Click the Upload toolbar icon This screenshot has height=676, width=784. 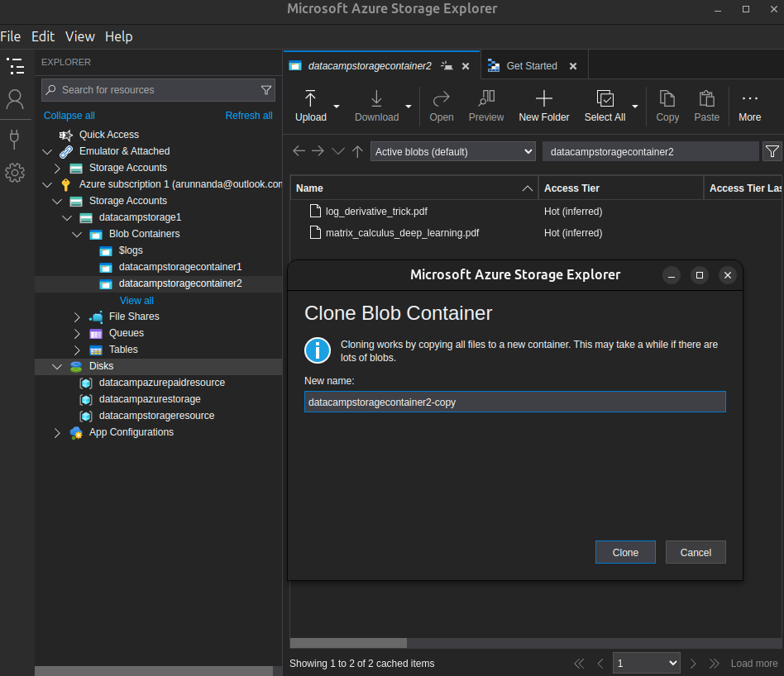(x=311, y=99)
